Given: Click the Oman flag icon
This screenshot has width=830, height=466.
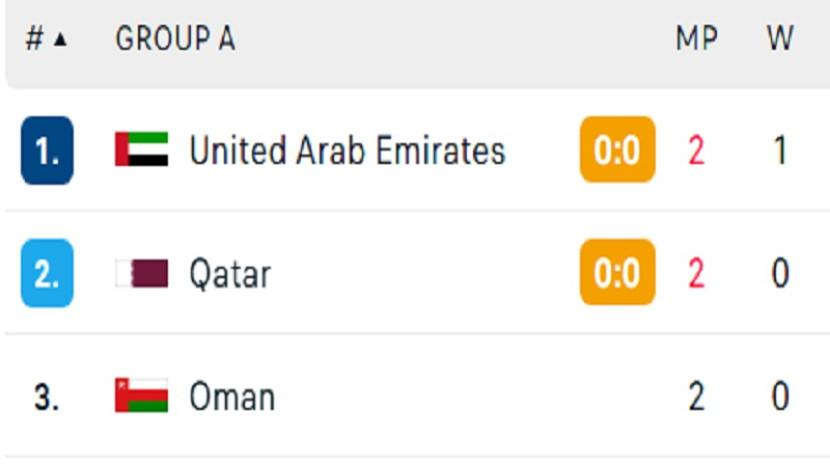Looking at the screenshot, I should click(141, 396).
